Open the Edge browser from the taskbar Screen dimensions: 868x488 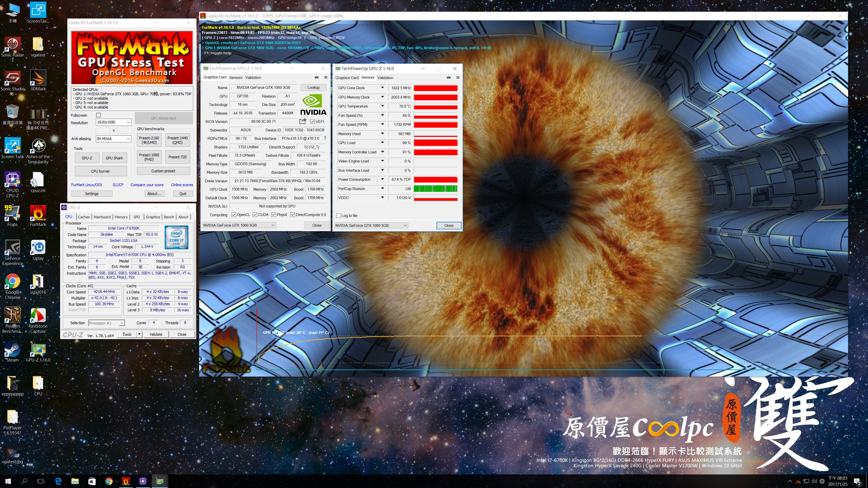tap(58, 481)
